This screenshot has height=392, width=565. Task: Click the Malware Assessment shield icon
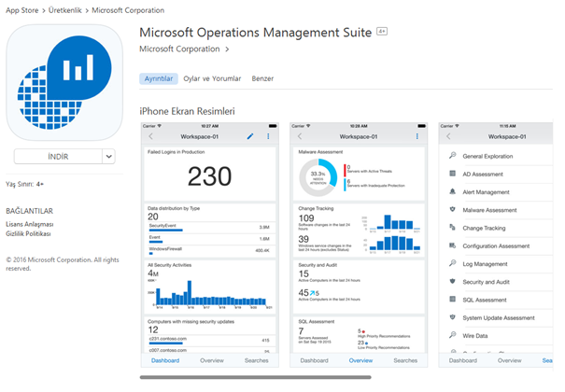[x=453, y=210]
